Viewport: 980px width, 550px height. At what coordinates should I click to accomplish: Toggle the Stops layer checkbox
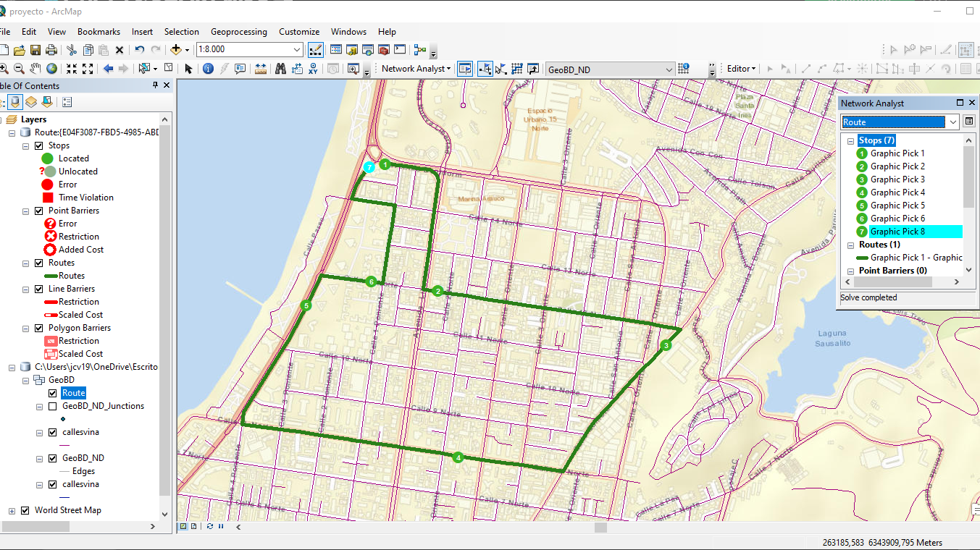pyautogui.click(x=39, y=145)
